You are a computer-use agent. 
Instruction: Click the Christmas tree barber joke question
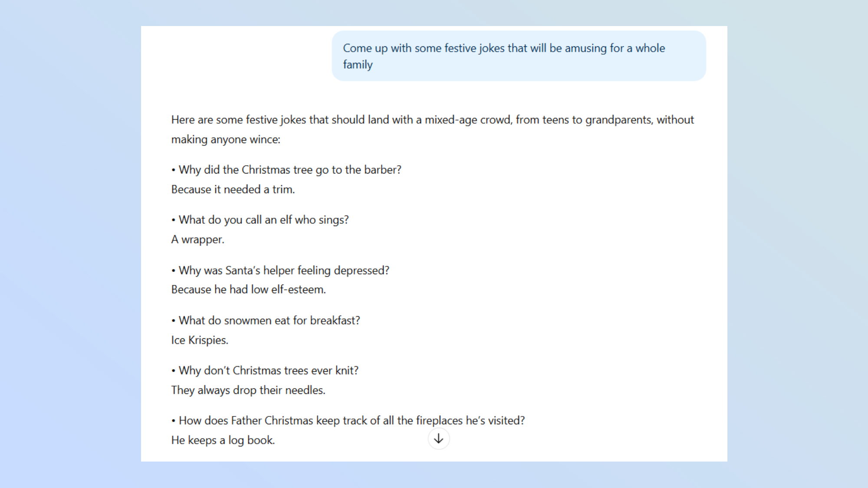290,170
